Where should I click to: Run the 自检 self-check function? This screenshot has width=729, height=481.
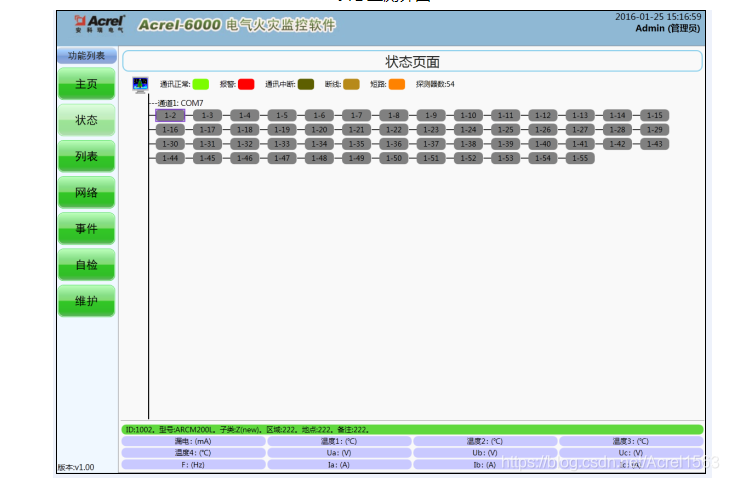[86, 265]
